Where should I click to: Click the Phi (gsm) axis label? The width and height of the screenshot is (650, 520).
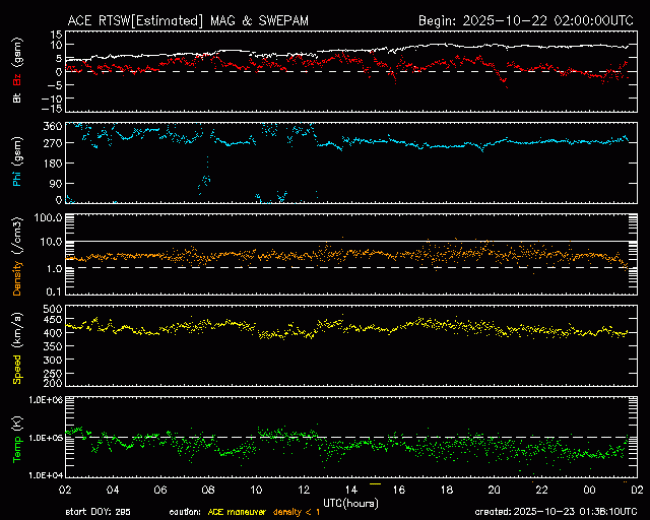[x=17, y=162]
